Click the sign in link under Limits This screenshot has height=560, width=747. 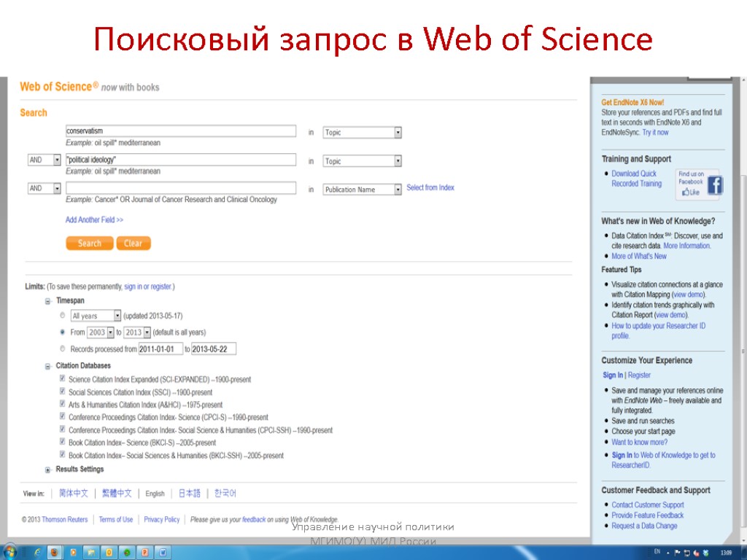click(x=133, y=287)
